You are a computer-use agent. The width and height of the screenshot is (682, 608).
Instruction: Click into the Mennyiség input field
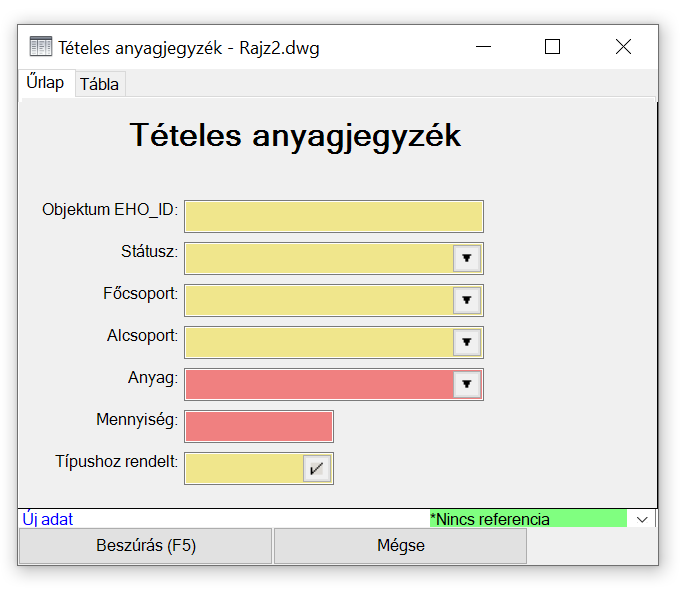(259, 426)
